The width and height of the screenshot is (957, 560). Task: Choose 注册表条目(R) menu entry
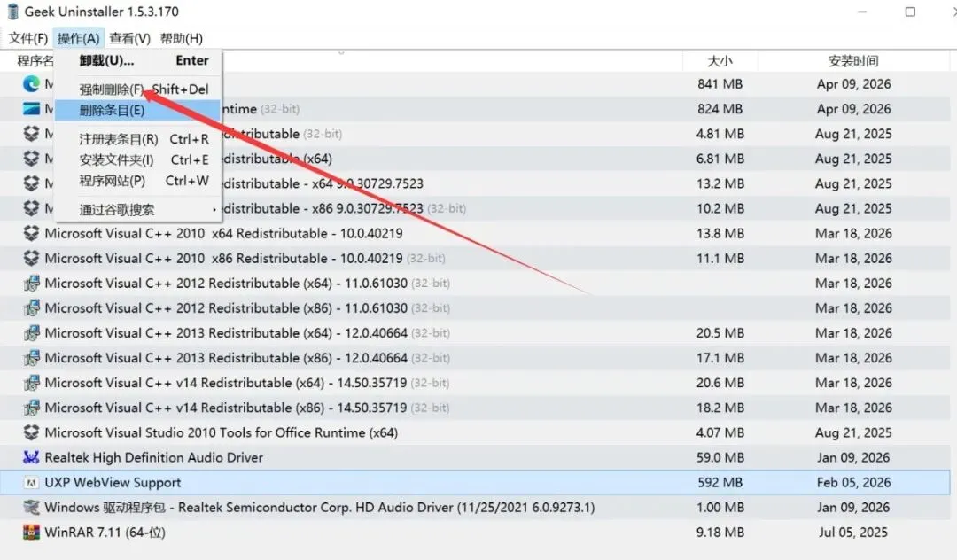(x=138, y=139)
